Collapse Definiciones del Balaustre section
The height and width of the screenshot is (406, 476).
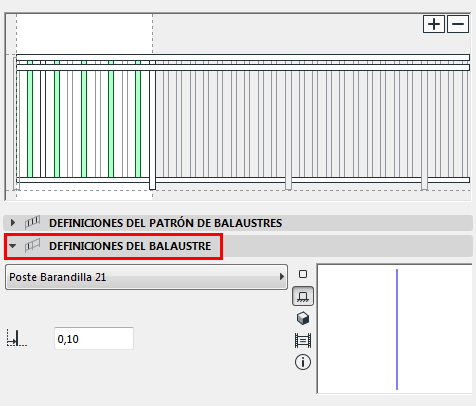(13, 246)
